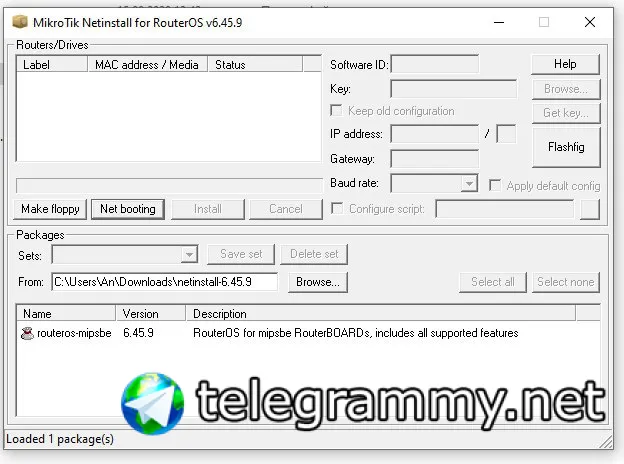Browse for packages folder next to From

318,282
